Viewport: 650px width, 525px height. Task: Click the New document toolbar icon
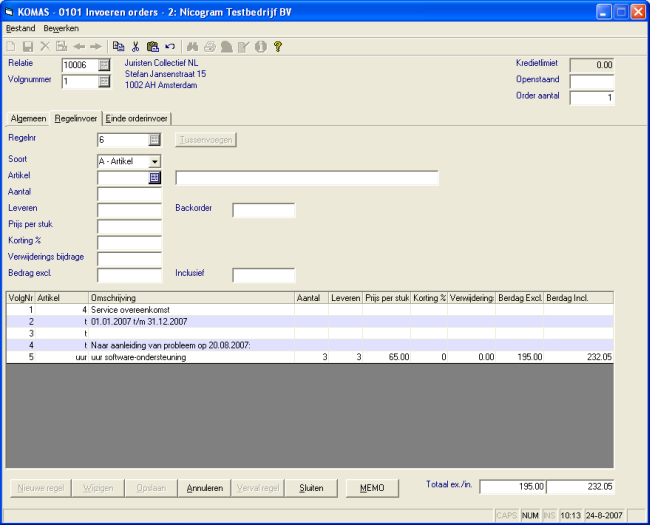tap(11, 46)
